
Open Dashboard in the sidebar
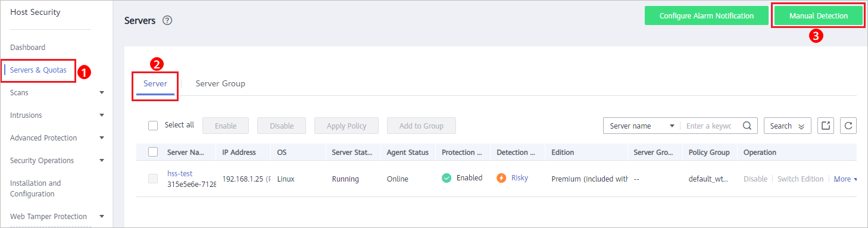(x=27, y=48)
